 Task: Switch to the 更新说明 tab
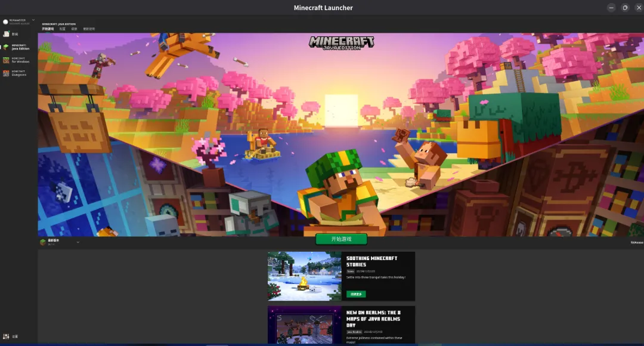click(x=89, y=29)
